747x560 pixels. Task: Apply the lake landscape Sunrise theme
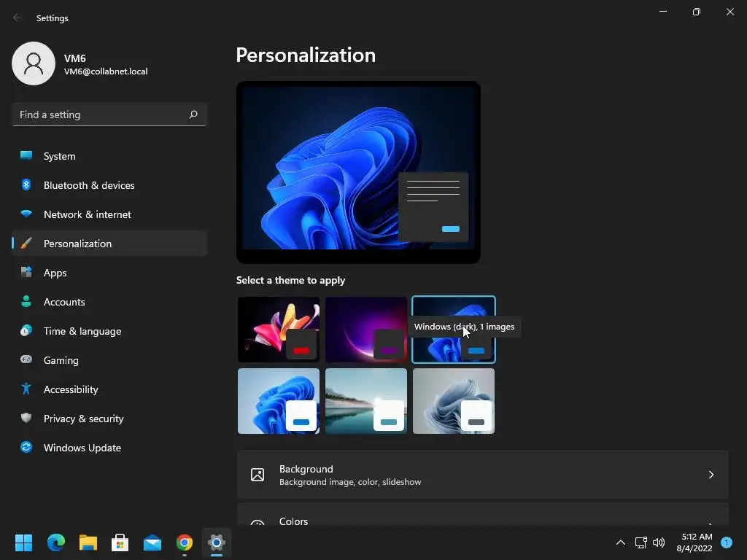366,401
